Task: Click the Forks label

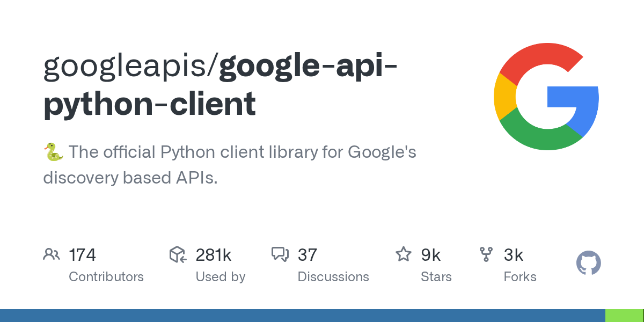Action: (x=520, y=277)
